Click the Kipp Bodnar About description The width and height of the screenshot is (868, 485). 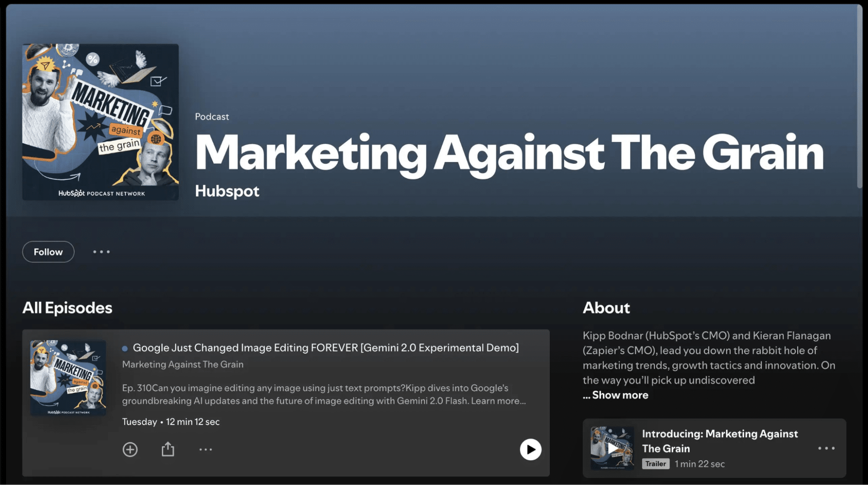pyautogui.click(x=709, y=358)
